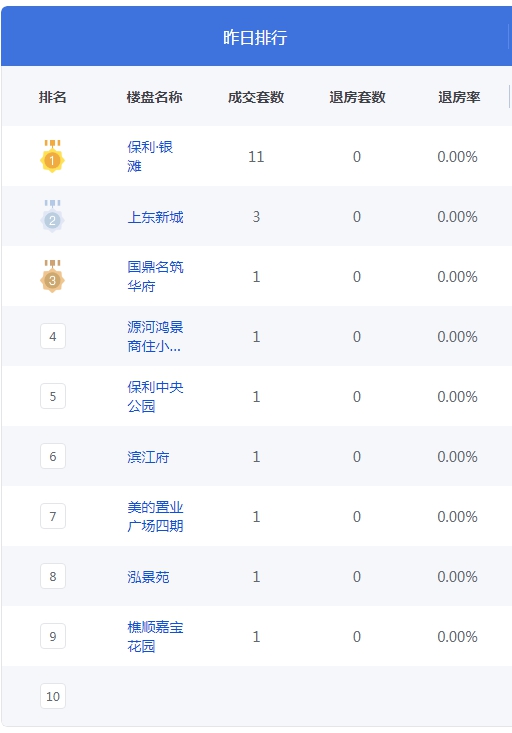
Task: Select the rank 5 number badge
Action: point(53,396)
